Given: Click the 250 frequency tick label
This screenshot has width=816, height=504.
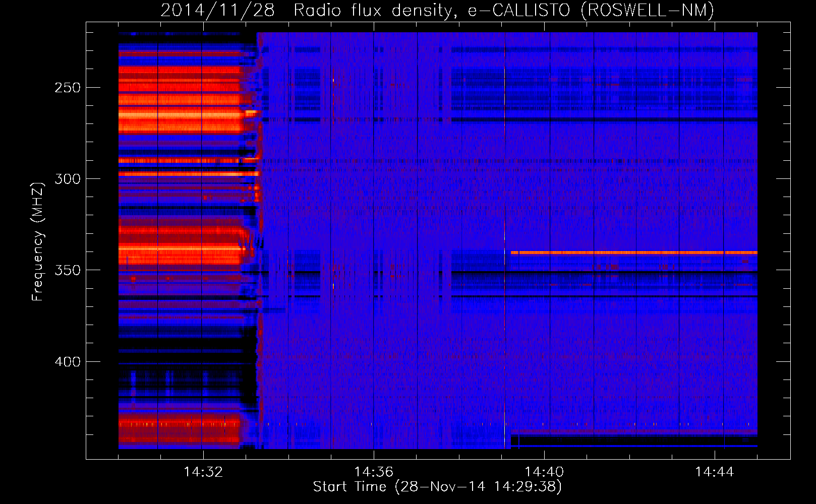Looking at the screenshot, I should click(x=68, y=88).
